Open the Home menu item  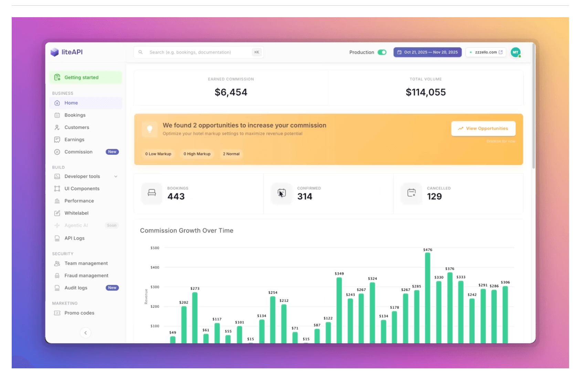pyautogui.click(x=71, y=103)
